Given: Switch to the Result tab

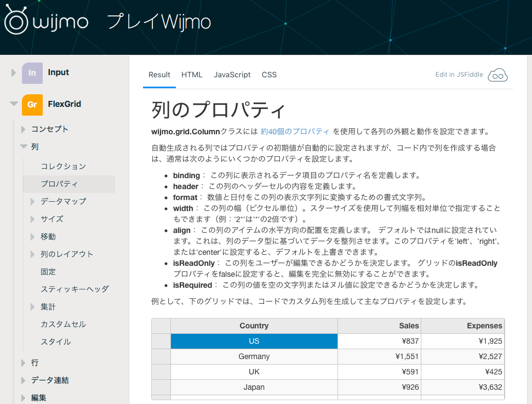Looking at the screenshot, I should [x=159, y=75].
